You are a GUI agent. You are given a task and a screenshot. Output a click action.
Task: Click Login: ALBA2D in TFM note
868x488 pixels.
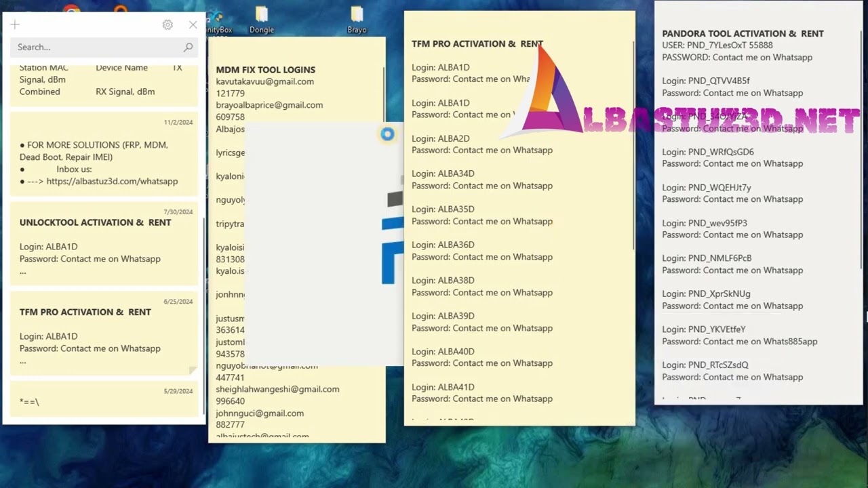tap(441, 138)
